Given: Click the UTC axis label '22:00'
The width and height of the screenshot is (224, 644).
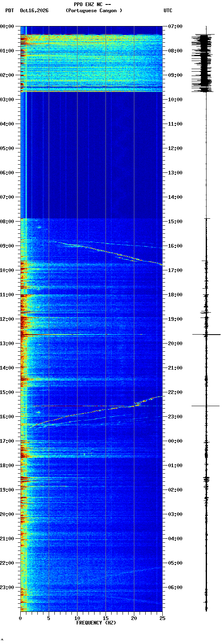Looking at the screenshot, I should click(x=175, y=392).
